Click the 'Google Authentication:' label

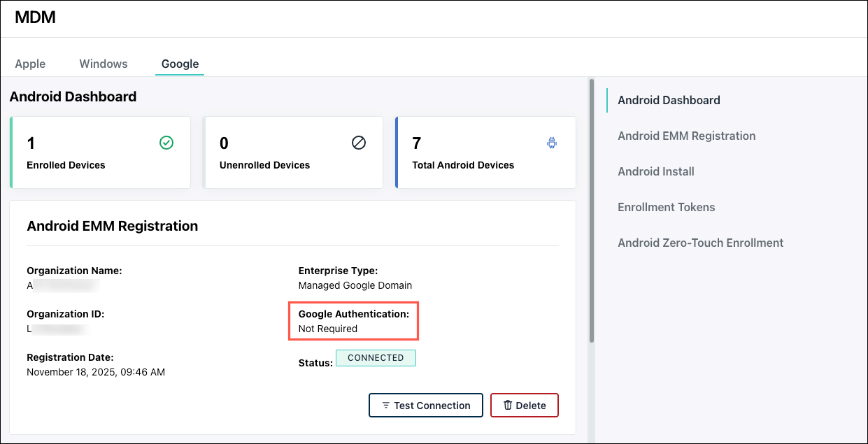354,314
